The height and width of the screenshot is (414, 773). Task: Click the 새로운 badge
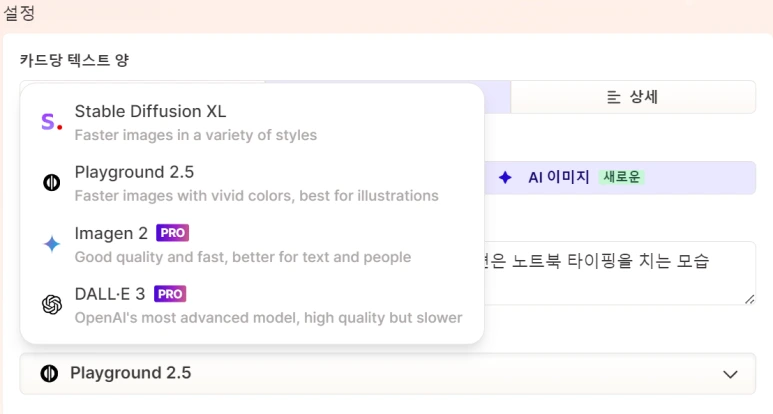click(x=622, y=177)
